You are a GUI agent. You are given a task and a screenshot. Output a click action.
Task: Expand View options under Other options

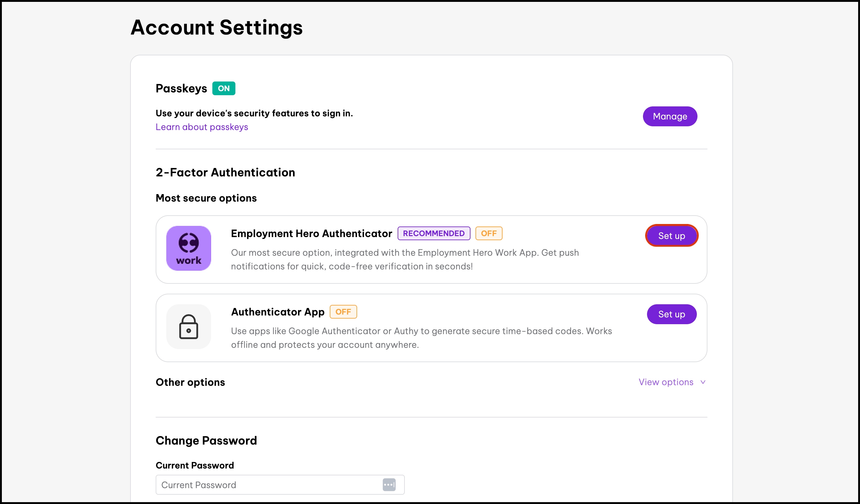point(665,382)
